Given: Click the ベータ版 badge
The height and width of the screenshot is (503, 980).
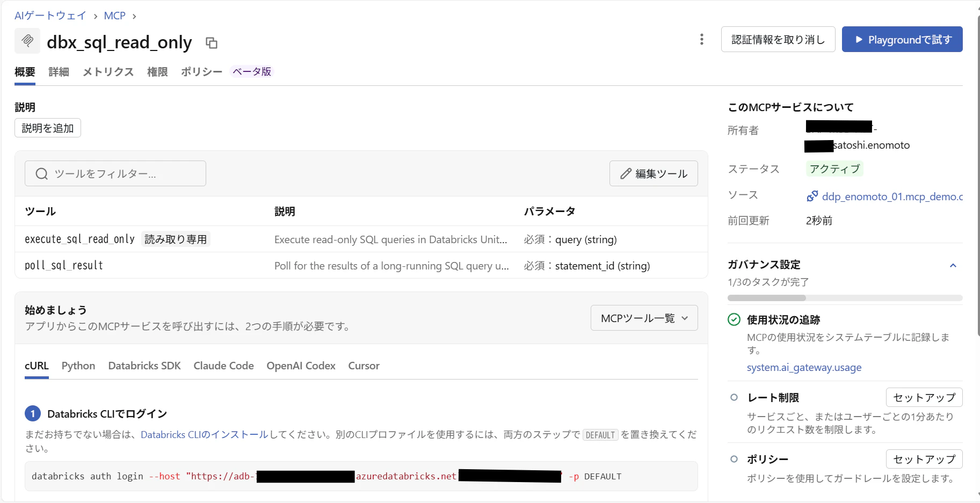Looking at the screenshot, I should click(252, 71).
